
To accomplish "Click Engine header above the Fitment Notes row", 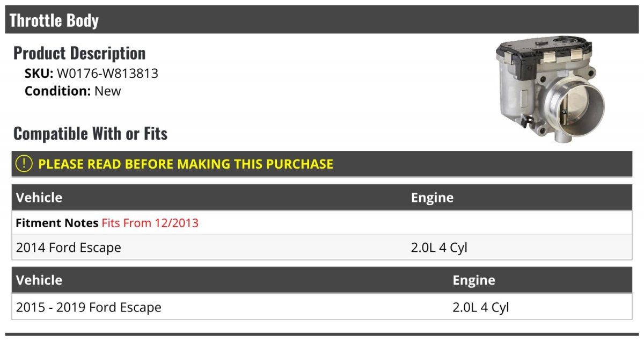I will pos(432,198).
